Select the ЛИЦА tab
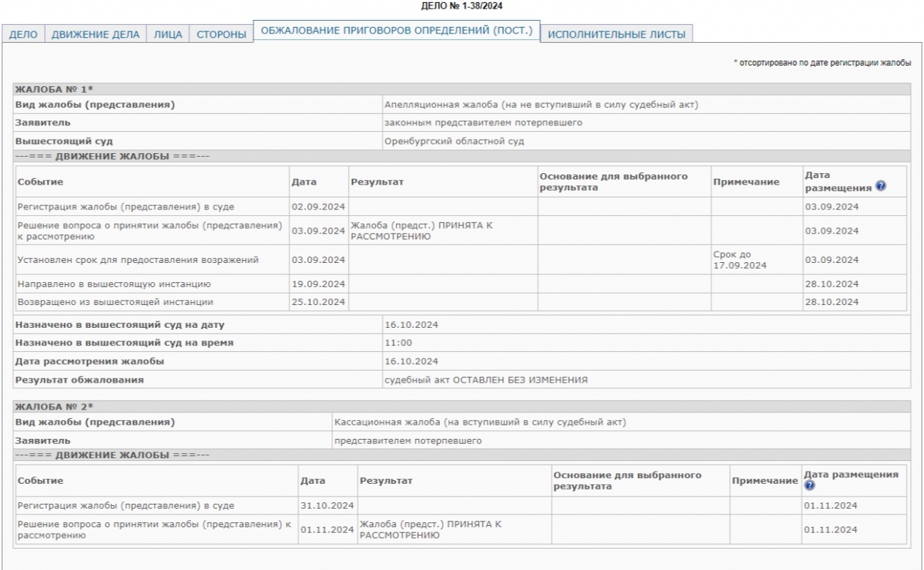 [x=168, y=34]
